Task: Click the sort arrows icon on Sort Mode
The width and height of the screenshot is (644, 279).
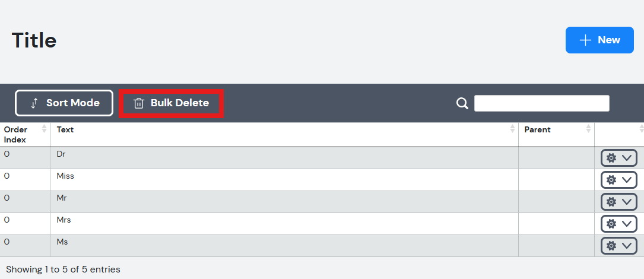Action: click(x=34, y=103)
